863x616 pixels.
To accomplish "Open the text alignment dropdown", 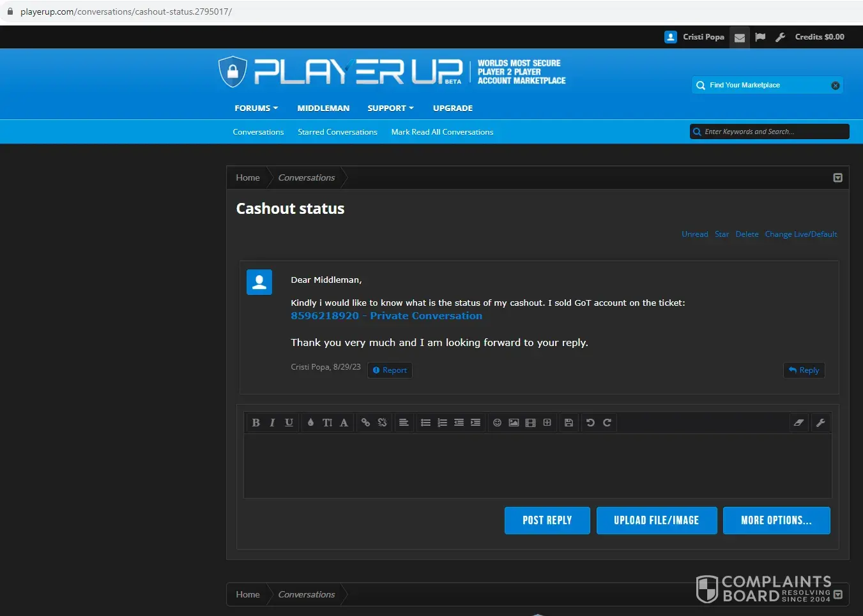I will tap(404, 423).
